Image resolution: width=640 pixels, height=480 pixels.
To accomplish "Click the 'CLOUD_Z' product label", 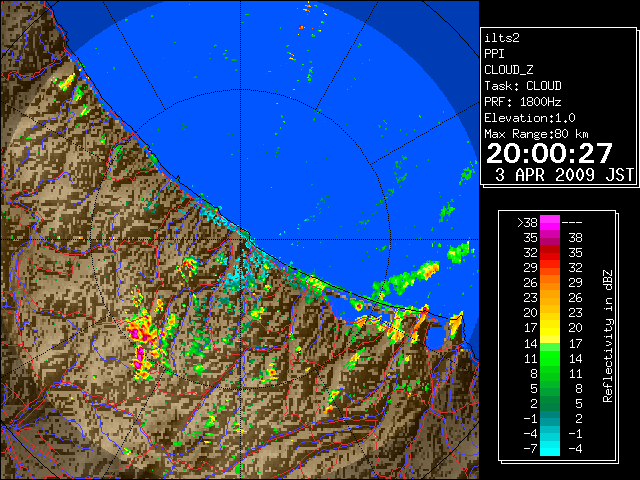I will pos(509,70).
